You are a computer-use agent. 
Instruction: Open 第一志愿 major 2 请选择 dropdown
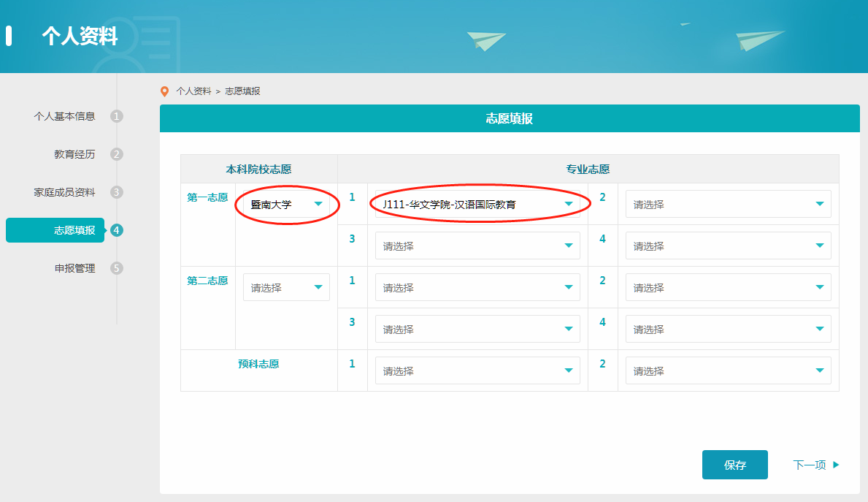click(x=728, y=204)
